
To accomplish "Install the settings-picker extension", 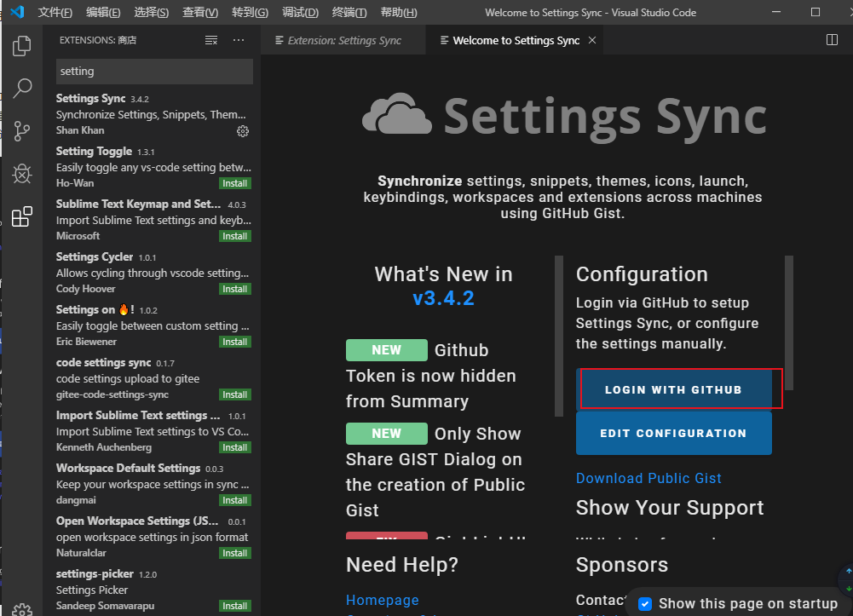I will pyautogui.click(x=235, y=605).
